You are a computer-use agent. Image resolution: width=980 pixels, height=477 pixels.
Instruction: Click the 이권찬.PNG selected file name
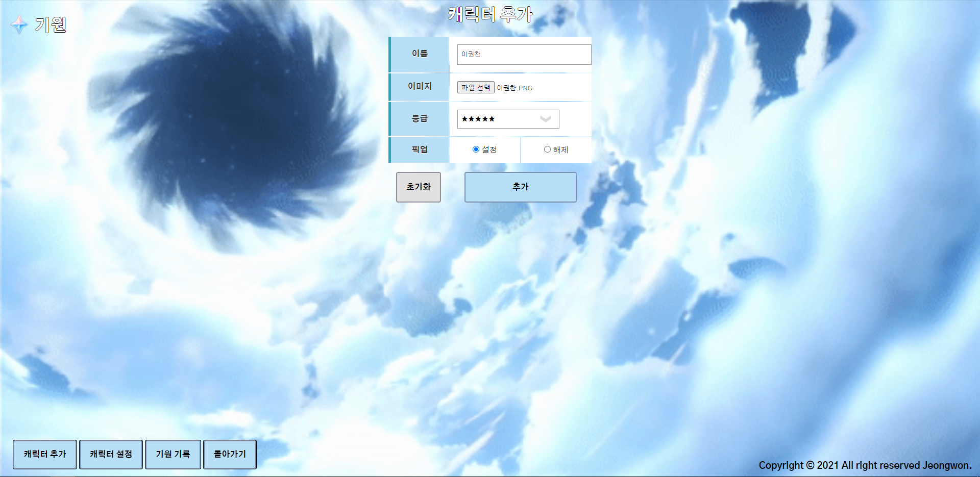click(x=514, y=88)
